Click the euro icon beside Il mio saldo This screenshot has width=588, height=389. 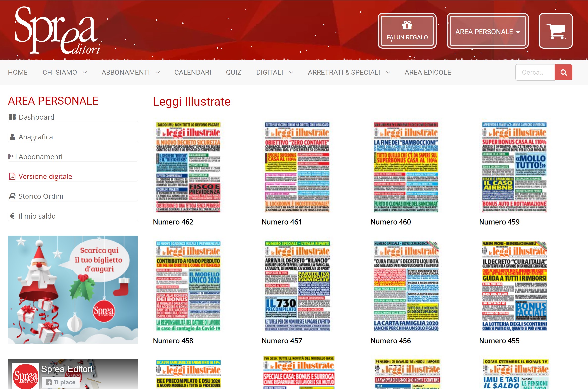(x=12, y=216)
